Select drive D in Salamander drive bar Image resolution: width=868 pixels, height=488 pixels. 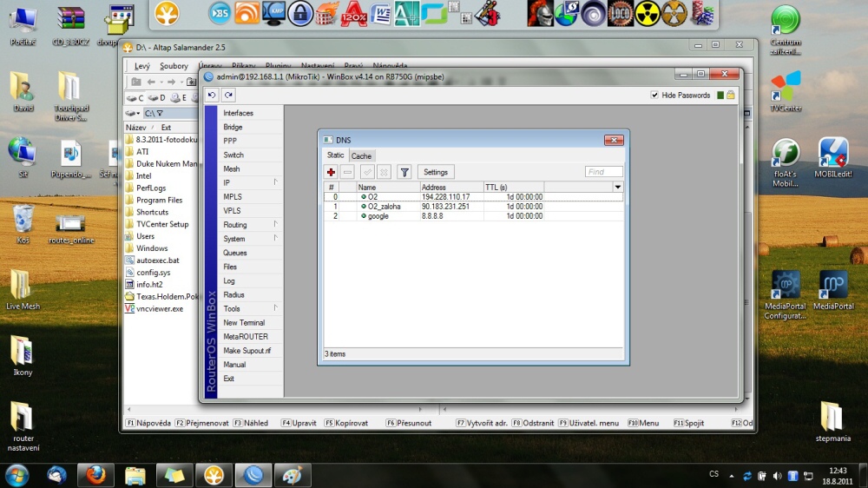tap(156, 98)
